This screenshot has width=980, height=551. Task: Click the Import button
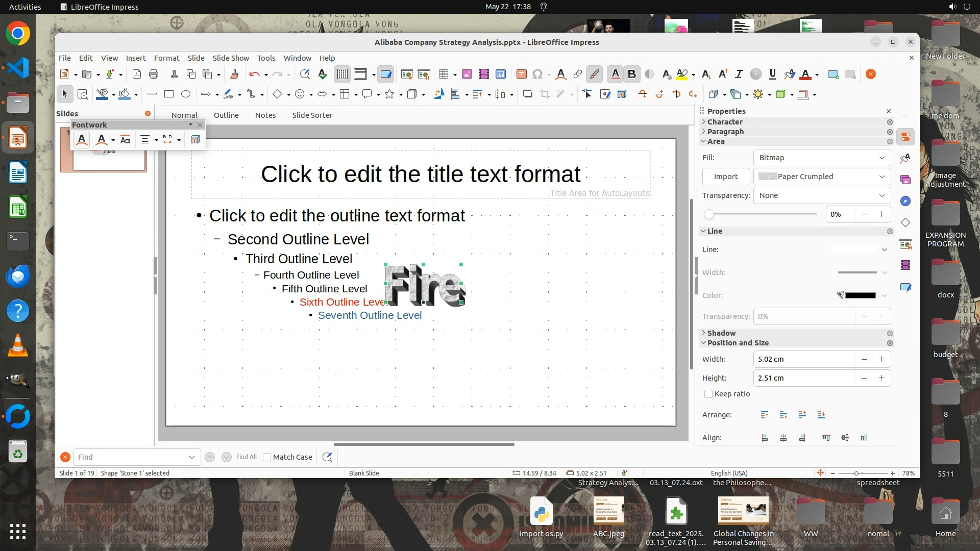click(x=726, y=177)
